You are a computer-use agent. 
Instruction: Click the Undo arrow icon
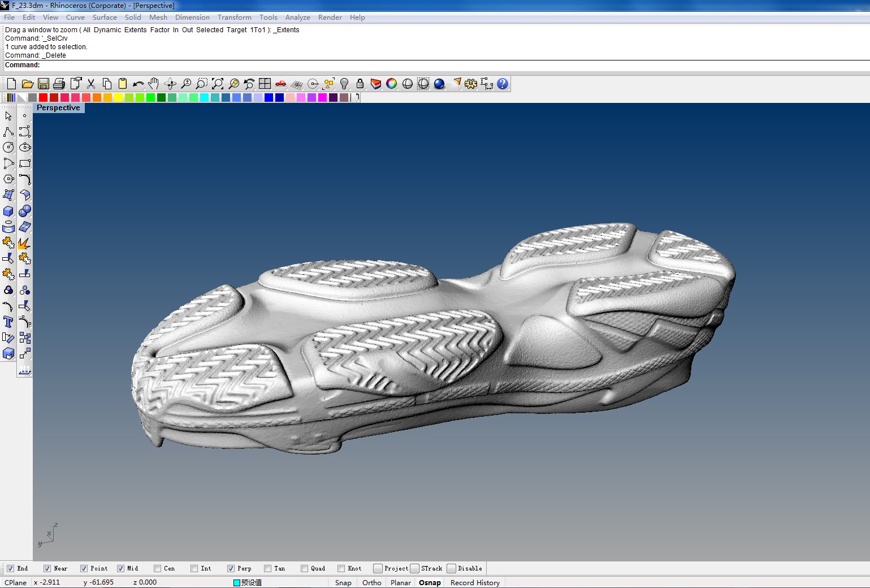138,84
